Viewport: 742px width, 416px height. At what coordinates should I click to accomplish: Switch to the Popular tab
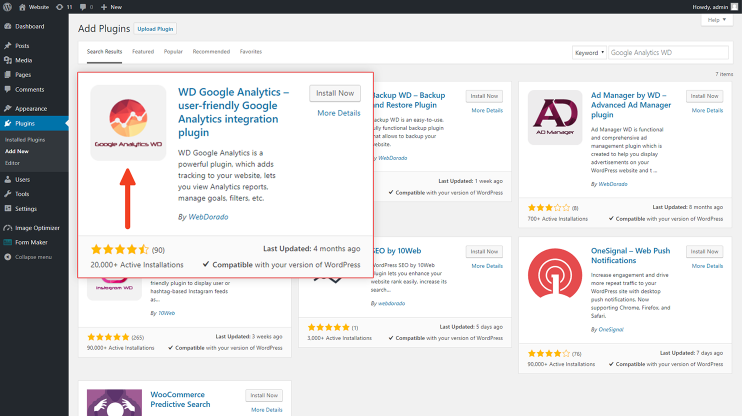click(x=173, y=52)
